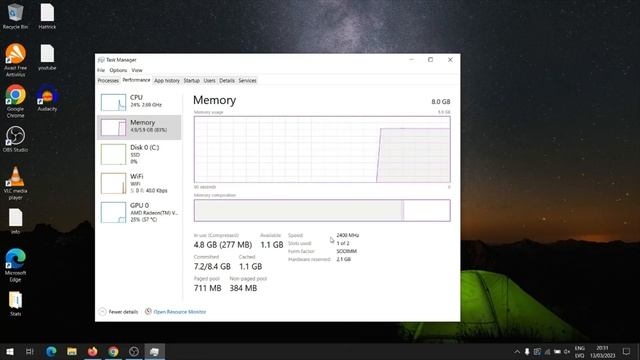Open the GPU 0 performance view
Image resolution: width=640 pixels, height=360 pixels.
click(x=139, y=212)
